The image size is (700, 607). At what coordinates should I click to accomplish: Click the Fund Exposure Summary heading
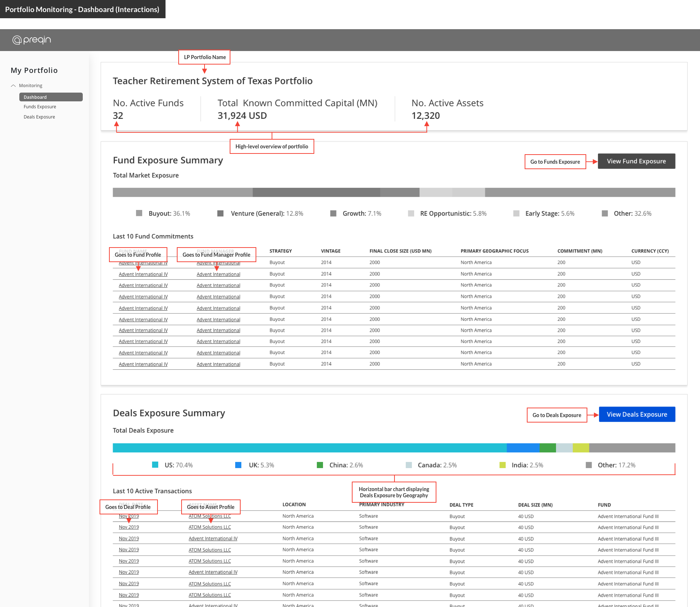[x=168, y=160]
